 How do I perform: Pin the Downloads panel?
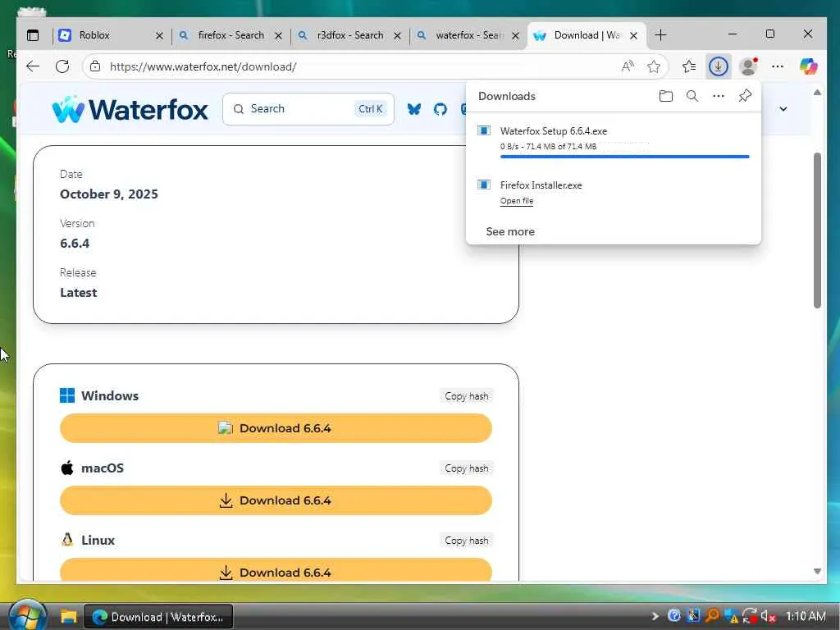(x=745, y=96)
